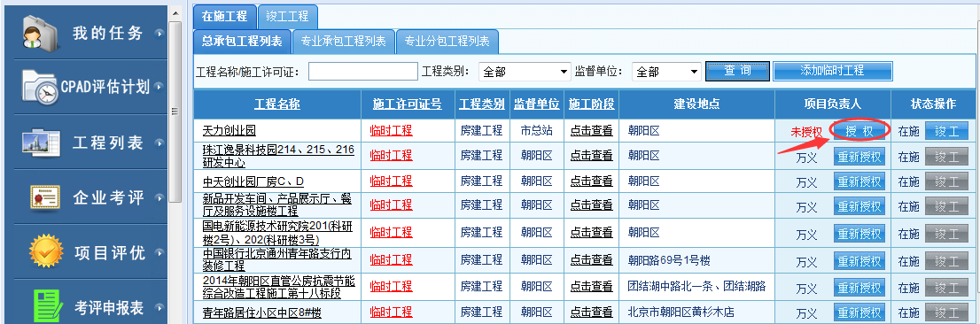
Task: Click the 项目评优 gold badge icon
Action: (x=46, y=251)
